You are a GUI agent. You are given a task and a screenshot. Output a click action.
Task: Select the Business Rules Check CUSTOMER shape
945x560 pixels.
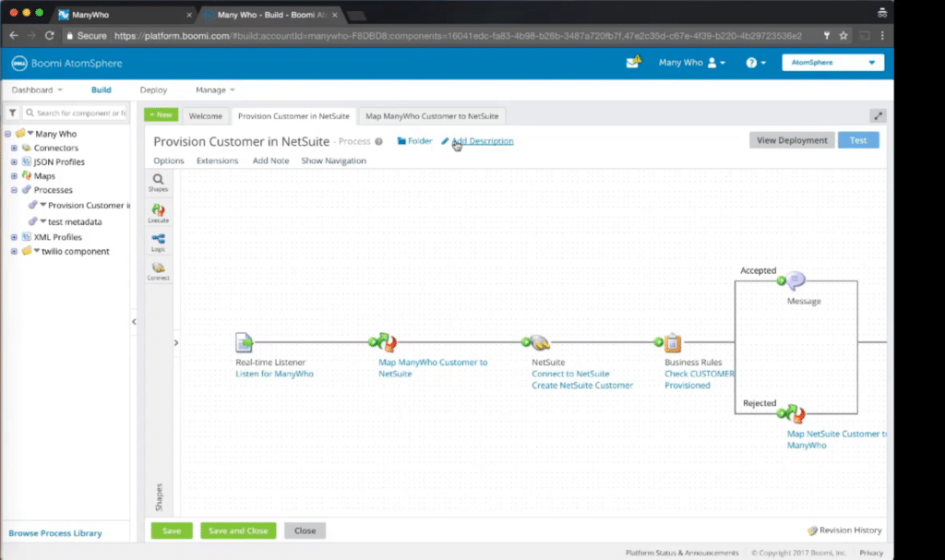click(673, 341)
